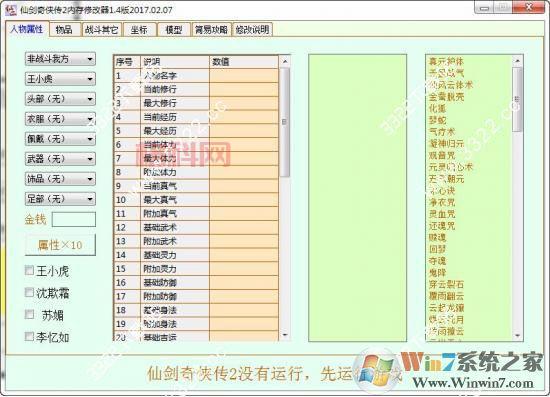Switch to the 人物属性 tab
This screenshot has width=550, height=397.
(x=27, y=29)
